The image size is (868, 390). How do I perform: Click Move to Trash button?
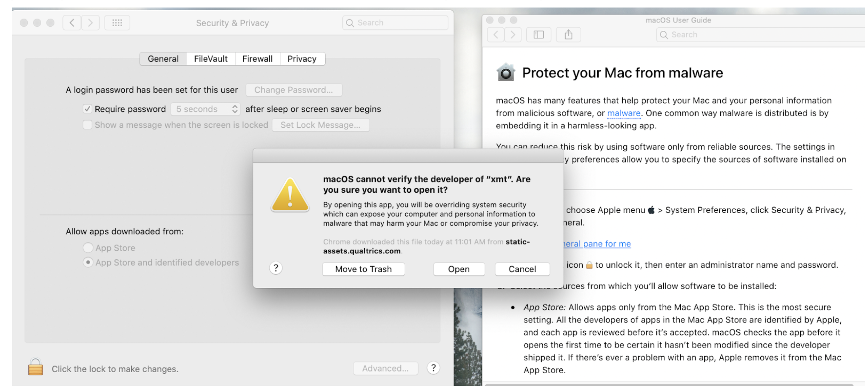363,269
